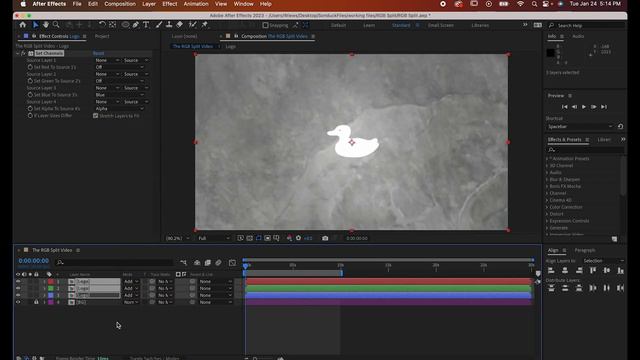Expand Color Correction effects category

(547, 207)
